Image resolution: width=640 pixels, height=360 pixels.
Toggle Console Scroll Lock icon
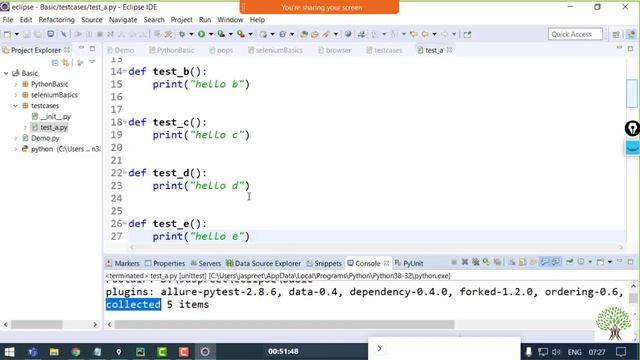point(522,262)
